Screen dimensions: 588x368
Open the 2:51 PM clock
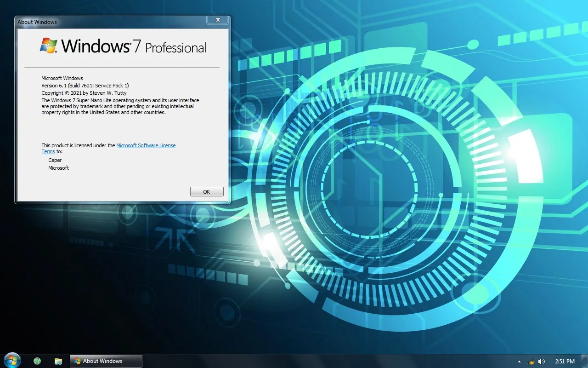(565, 362)
